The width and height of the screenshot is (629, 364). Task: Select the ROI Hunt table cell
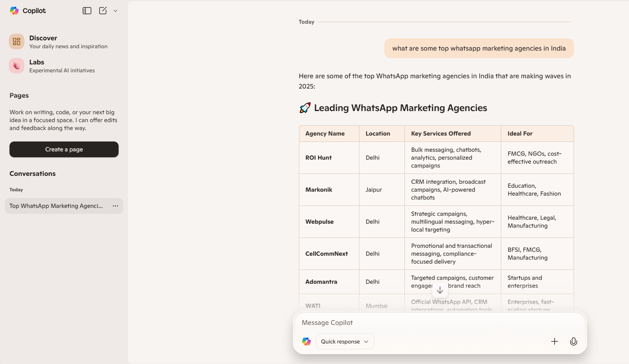(329, 158)
